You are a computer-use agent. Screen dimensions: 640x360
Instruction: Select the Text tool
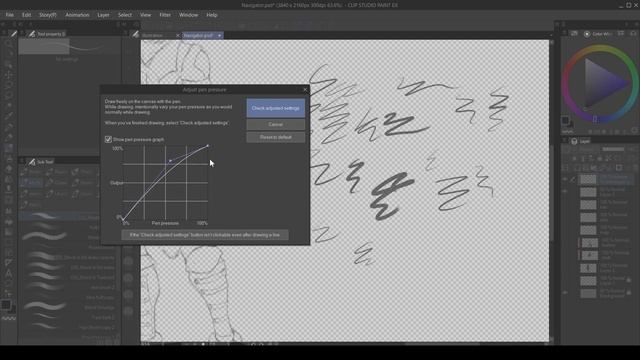pos(9,274)
